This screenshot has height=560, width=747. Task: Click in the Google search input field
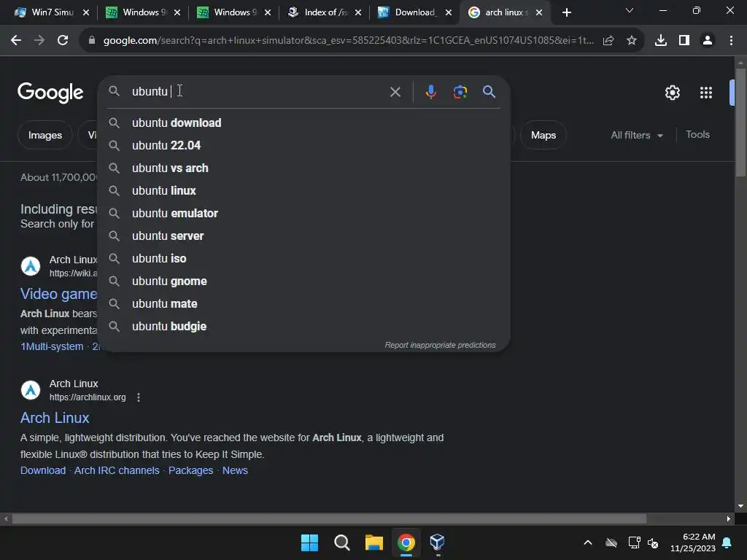(258, 91)
